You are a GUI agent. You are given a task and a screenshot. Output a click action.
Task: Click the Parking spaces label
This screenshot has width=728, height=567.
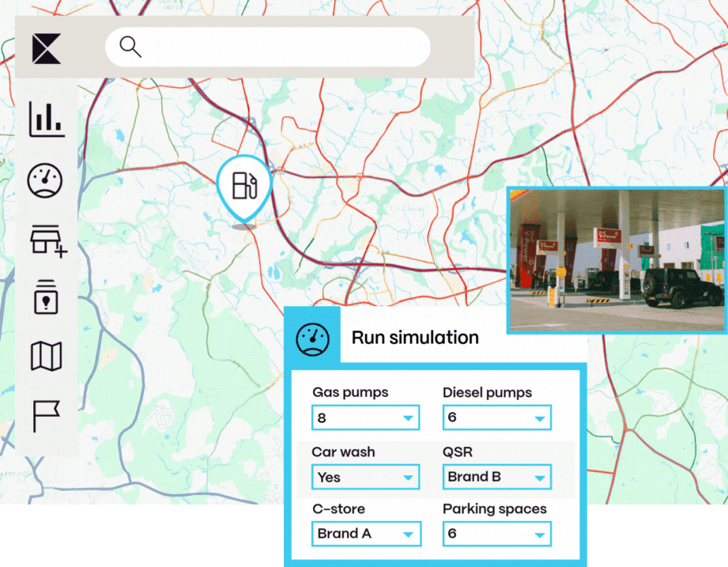(x=494, y=508)
